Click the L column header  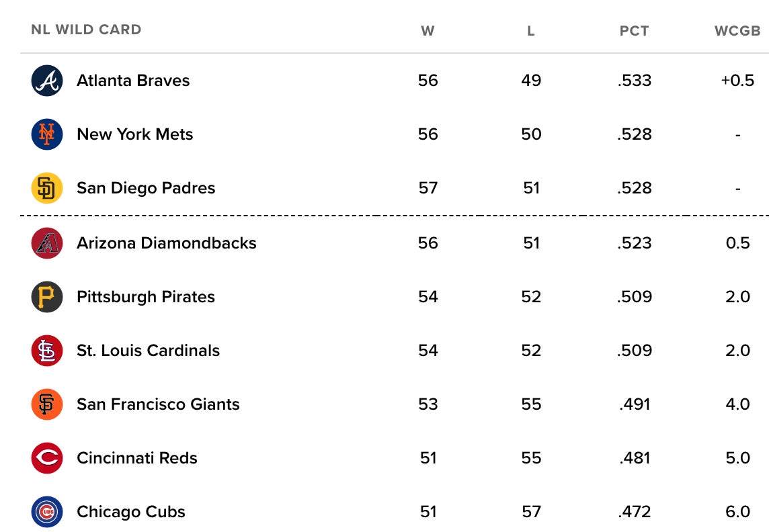531,31
